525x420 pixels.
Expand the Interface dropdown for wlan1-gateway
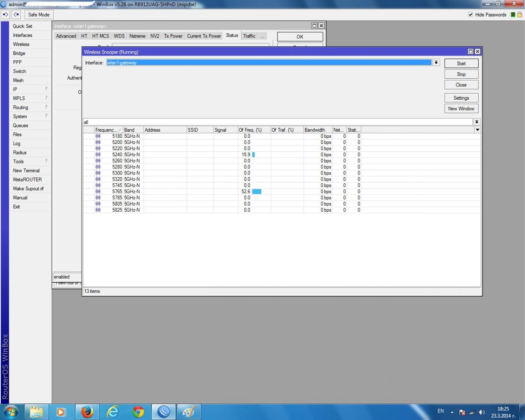point(436,63)
